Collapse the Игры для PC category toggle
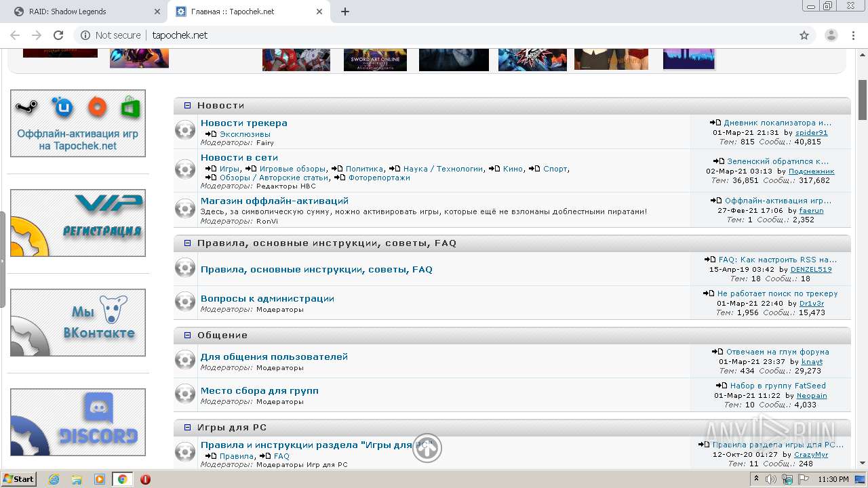 point(188,428)
